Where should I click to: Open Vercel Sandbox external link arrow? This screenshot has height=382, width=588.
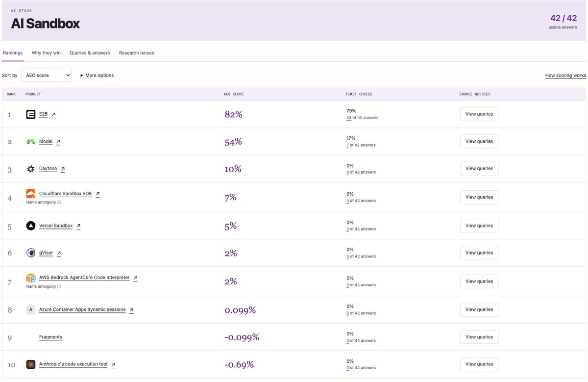click(x=78, y=226)
